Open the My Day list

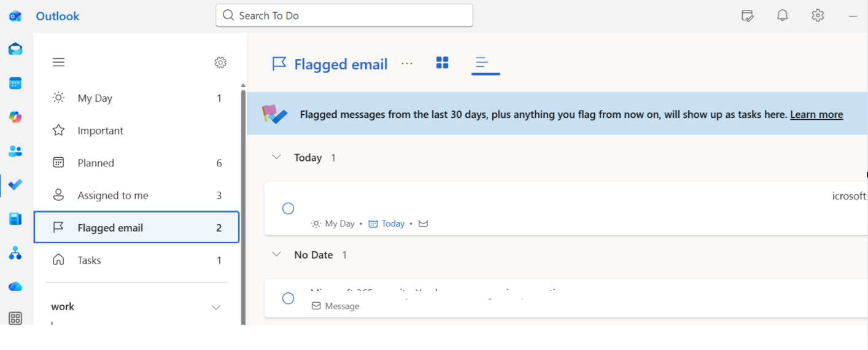(137, 98)
